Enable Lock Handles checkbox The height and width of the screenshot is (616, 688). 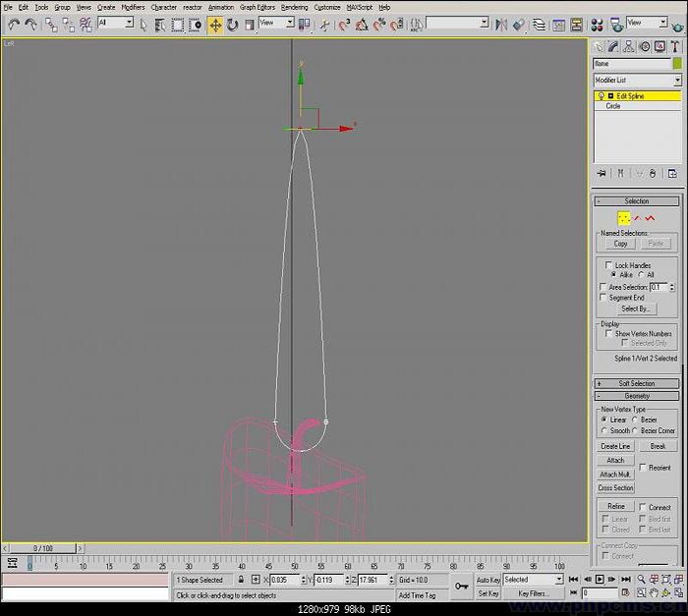[x=608, y=265]
